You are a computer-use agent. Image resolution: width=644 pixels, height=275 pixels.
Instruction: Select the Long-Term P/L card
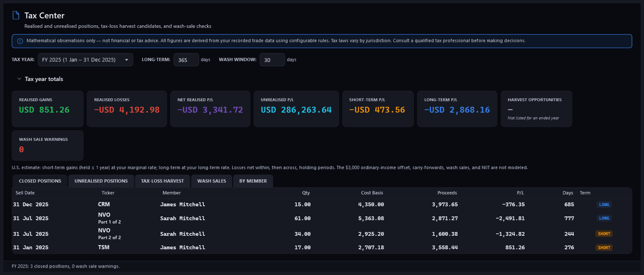[457, 109]
